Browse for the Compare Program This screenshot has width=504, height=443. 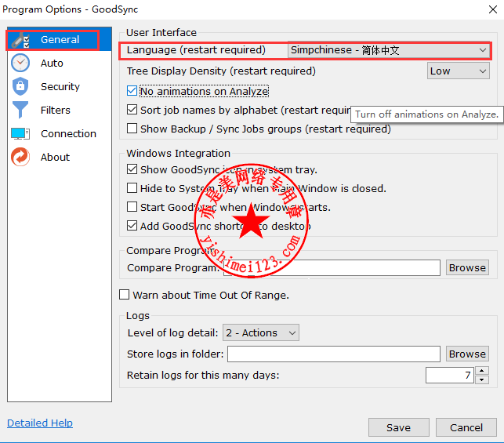click(467, 268)
